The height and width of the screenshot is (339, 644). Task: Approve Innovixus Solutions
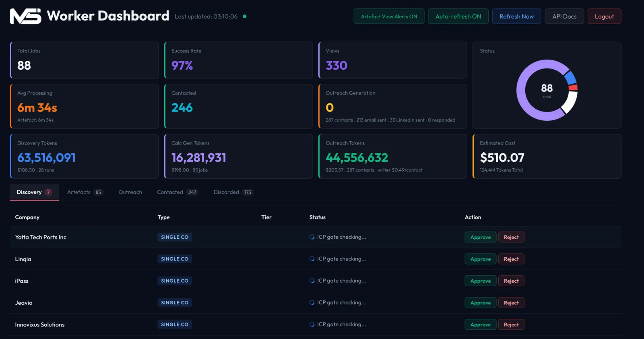coord(481,325)
